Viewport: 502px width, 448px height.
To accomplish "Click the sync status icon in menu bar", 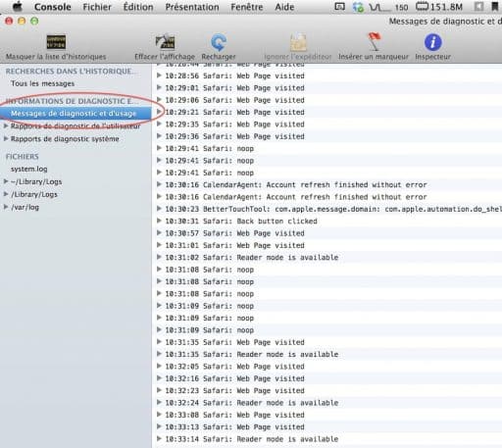I will tap(358, 7).
